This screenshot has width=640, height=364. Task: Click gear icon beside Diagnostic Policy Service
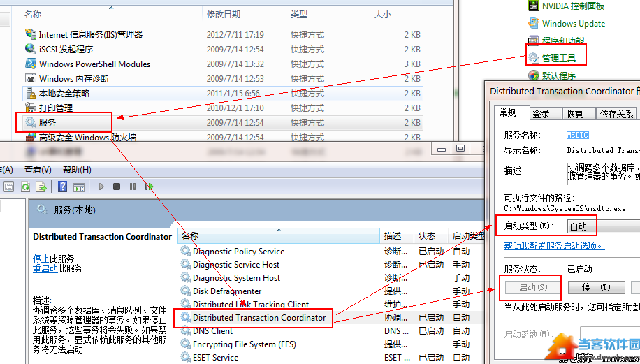tap(186, 251)
